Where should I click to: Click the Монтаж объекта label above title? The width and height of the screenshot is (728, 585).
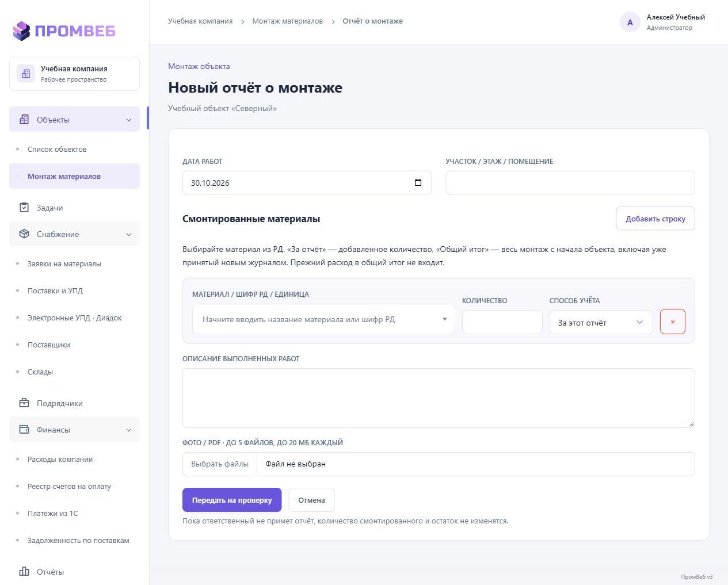coord(199,66)
